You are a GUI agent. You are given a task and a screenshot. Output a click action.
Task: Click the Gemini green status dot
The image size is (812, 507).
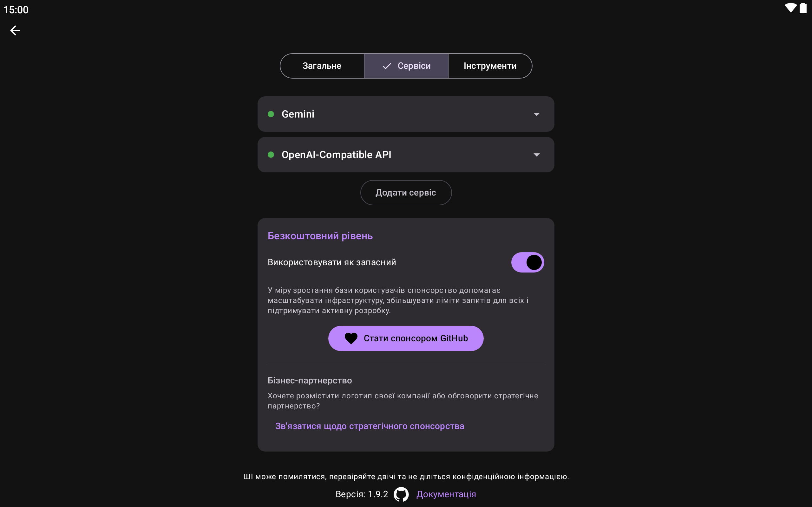pos(271,114)
